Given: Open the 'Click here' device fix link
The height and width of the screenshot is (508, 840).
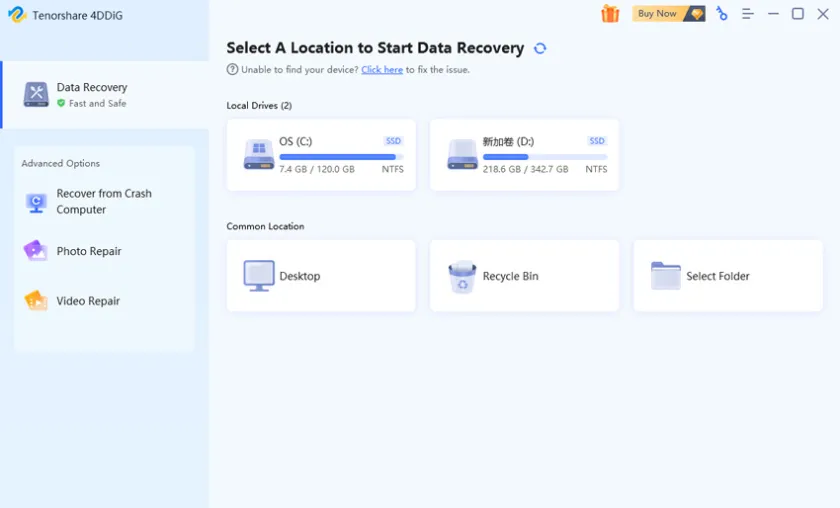Looking at the screenshot, I should 382,70.
